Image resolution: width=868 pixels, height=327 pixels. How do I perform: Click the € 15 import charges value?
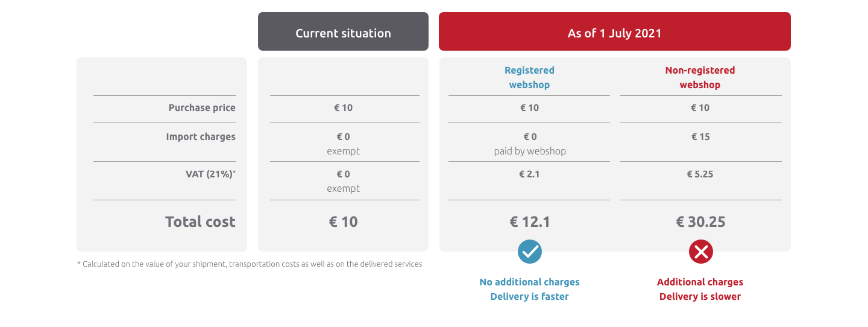click(x=700, y=137)
